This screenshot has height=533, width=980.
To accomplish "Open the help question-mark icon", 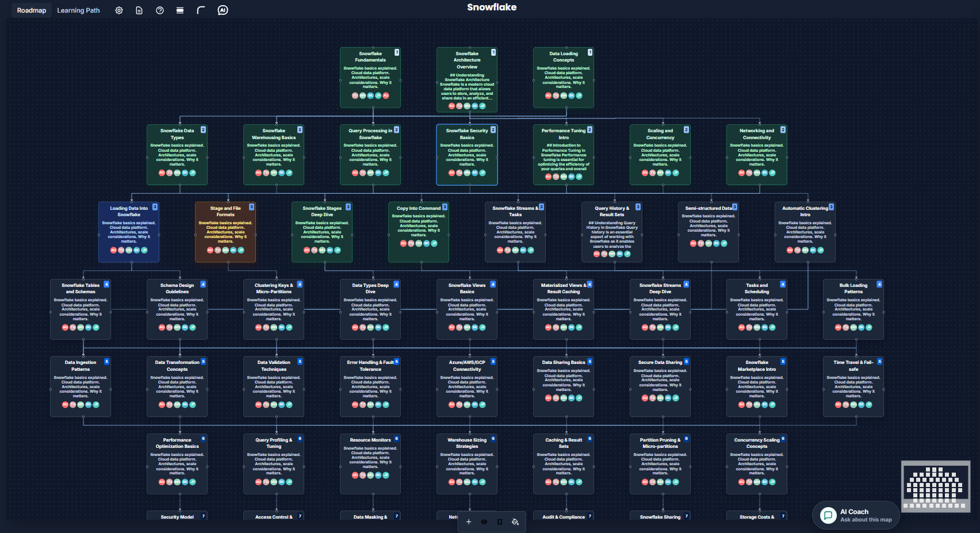I will point(160,10).
